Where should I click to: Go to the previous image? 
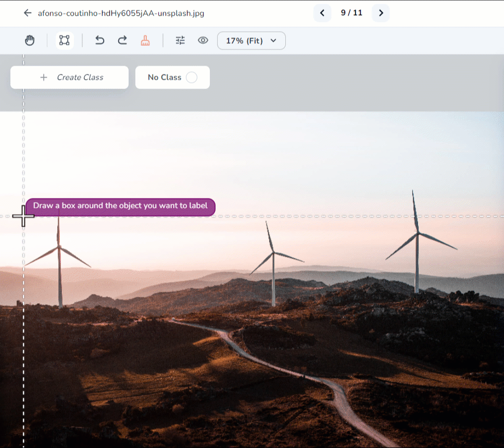322,13
